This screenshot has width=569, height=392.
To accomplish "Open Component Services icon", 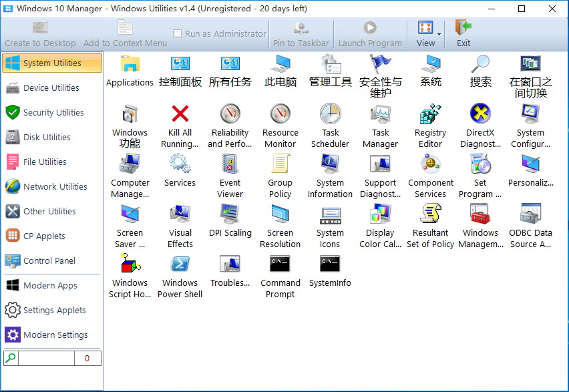I will coord(430,164).
